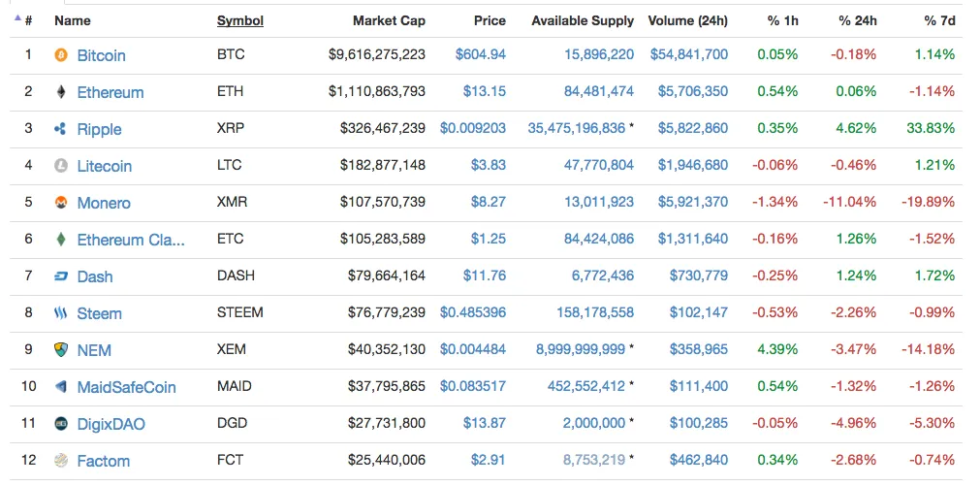Click DigixDAO price $13.87
This screenshot has height=486, width=980.
[485, 423]
